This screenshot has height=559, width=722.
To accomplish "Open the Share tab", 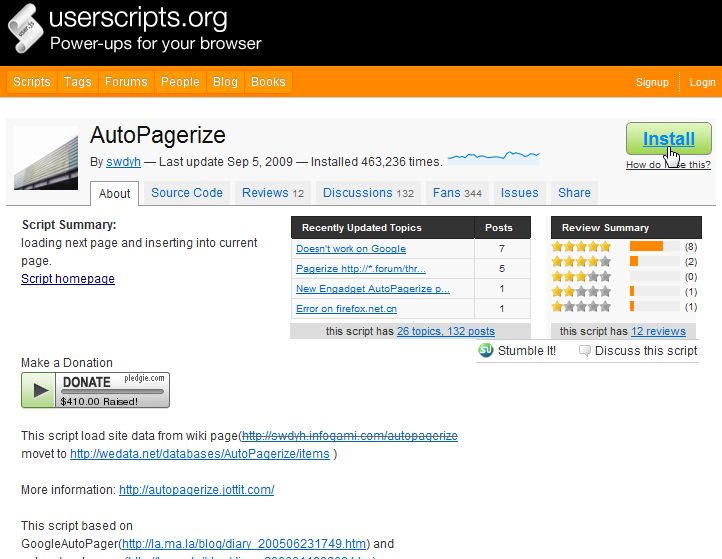I will pyautogui.click(x=574, y=192).
